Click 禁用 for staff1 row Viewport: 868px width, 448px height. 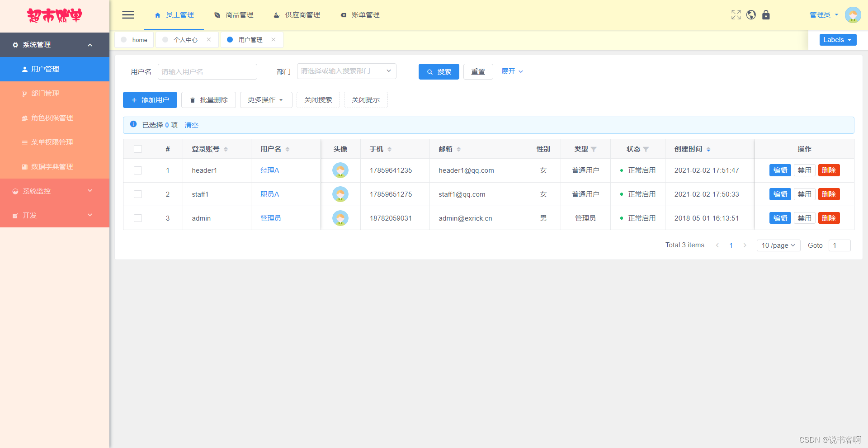805,194
